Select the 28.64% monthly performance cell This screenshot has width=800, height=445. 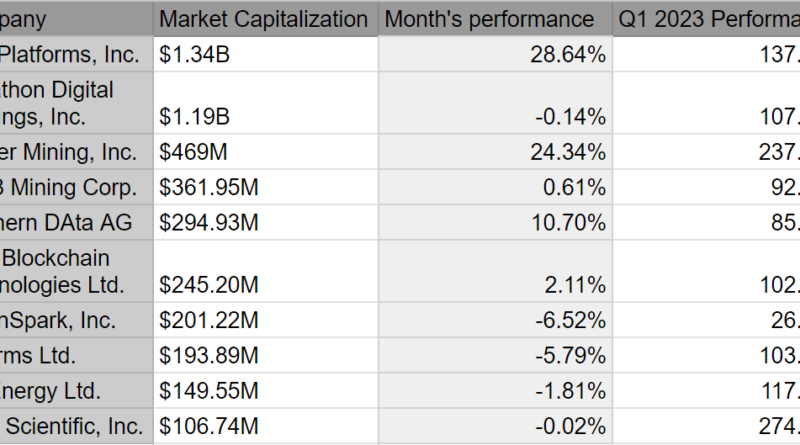point(494,54)
